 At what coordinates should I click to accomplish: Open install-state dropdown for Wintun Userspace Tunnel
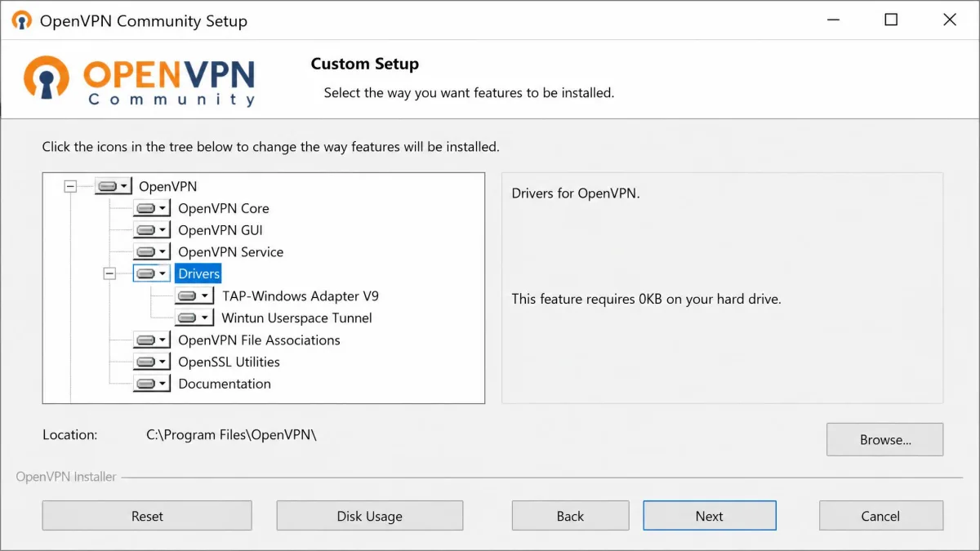(x=194, y=318)
